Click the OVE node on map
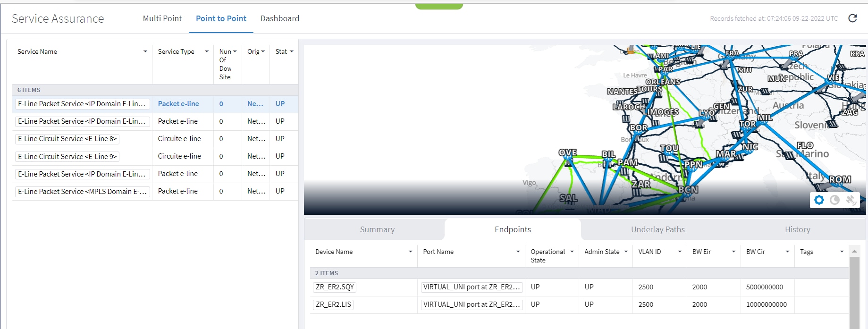The image size is (868, 329). 567,153
